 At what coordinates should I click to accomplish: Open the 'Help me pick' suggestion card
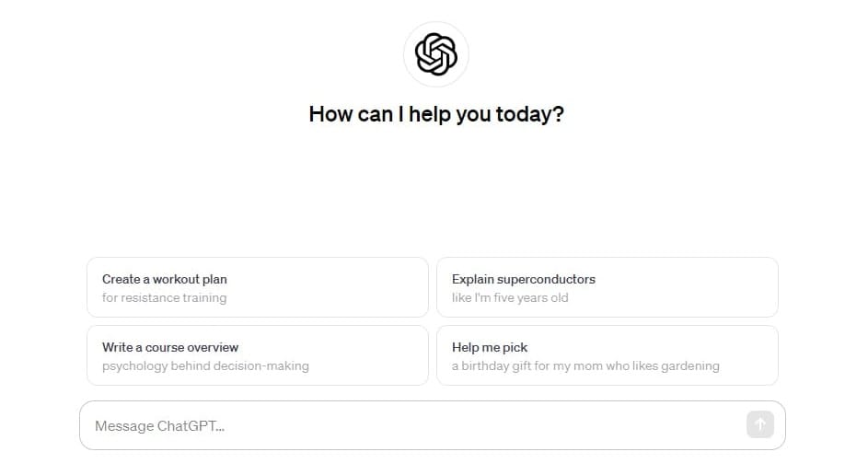click(x=608, y=355)
